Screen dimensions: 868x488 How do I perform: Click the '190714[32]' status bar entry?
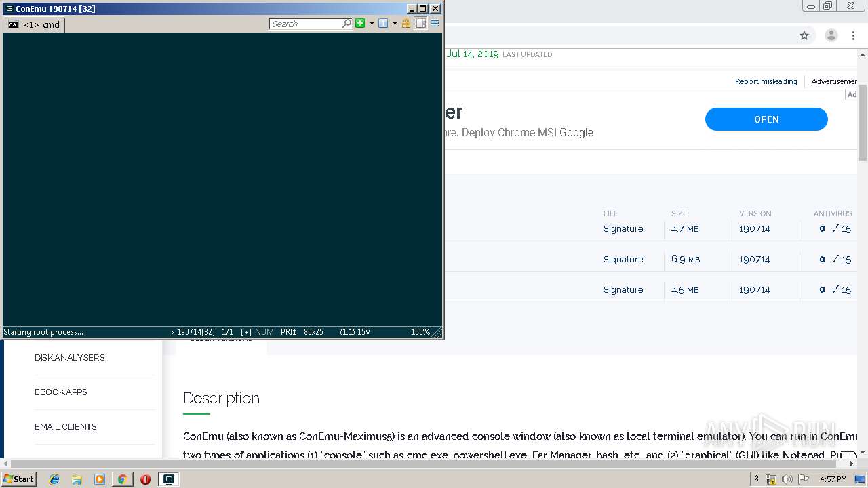(193, 332)
